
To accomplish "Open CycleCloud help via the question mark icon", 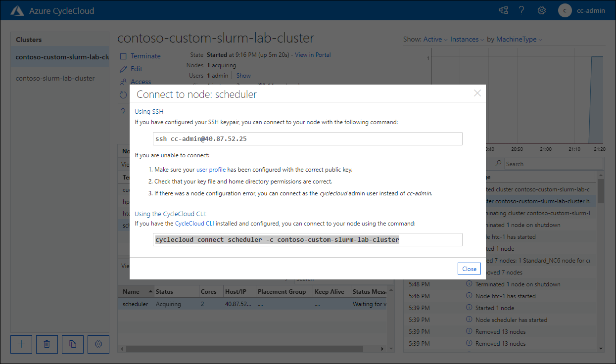I will 521,10.
